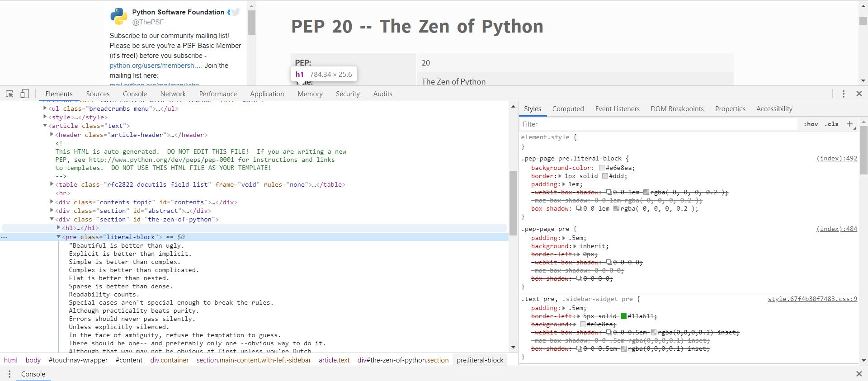Select the DOM Breakpoints sidebar tab
This screenshot has height=381, width=868.
[677, 108]
